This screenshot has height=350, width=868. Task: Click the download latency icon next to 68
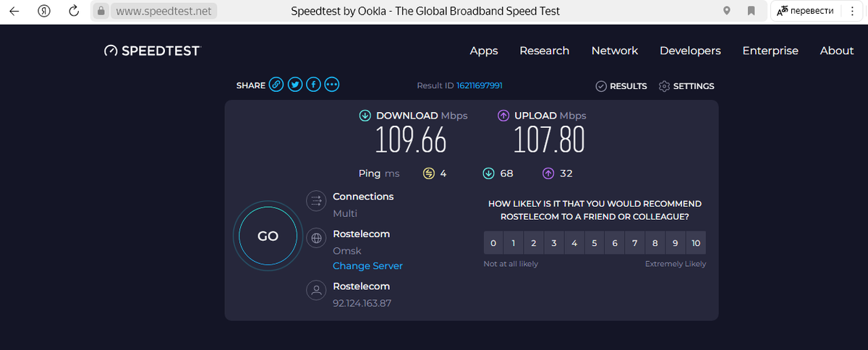tap(488, 174)
